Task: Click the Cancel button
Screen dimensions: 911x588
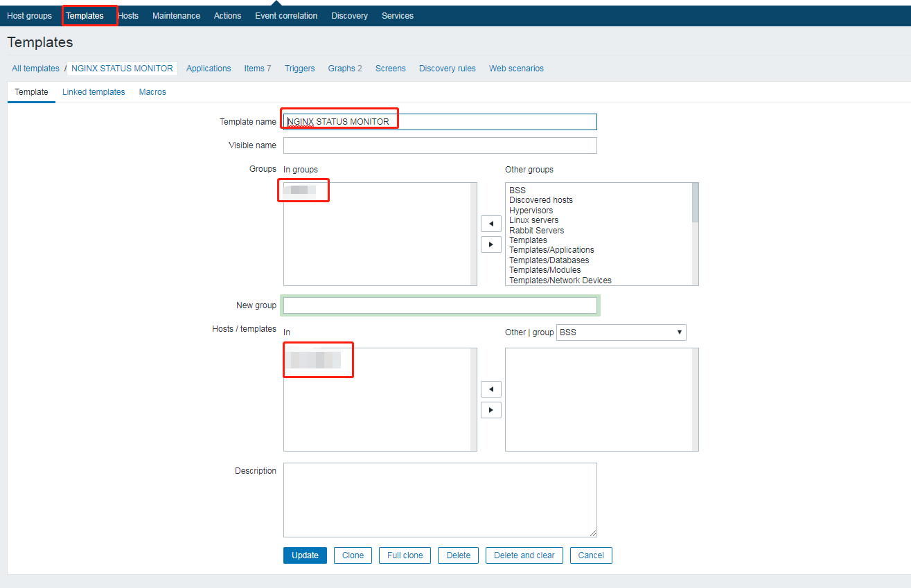Action: (x=591, y=555)
